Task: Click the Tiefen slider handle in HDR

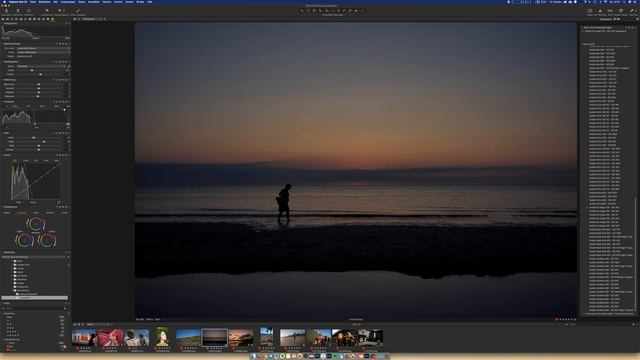Action: [x=44, y=142]
